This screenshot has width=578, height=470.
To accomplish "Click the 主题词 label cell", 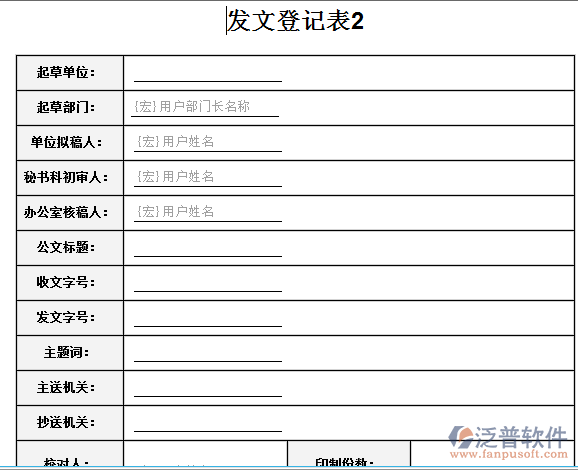I will (70, 353).
